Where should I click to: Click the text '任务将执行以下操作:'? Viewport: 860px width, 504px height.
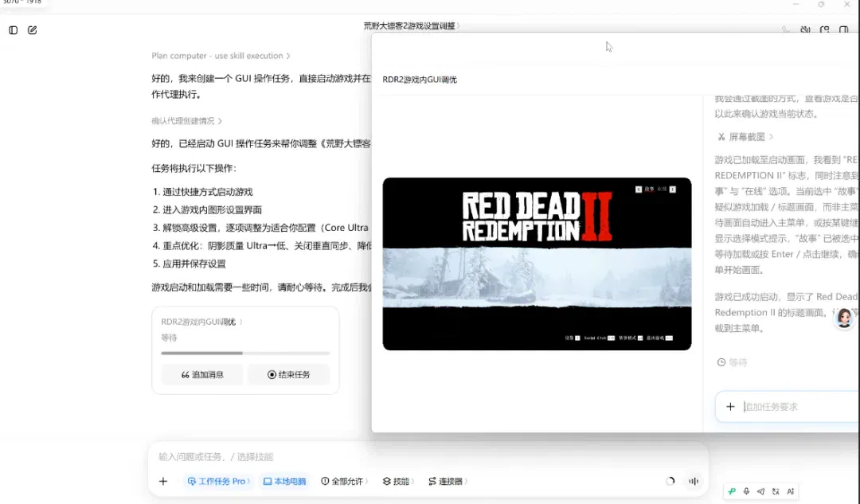tap(194, 168)
